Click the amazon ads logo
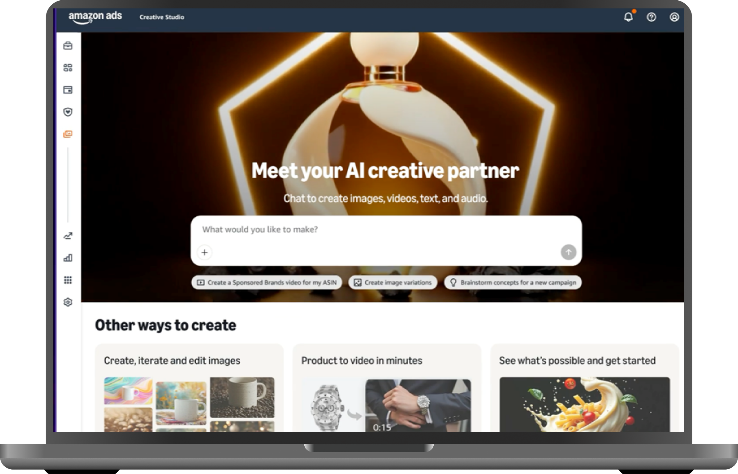 tap(95, 17)
